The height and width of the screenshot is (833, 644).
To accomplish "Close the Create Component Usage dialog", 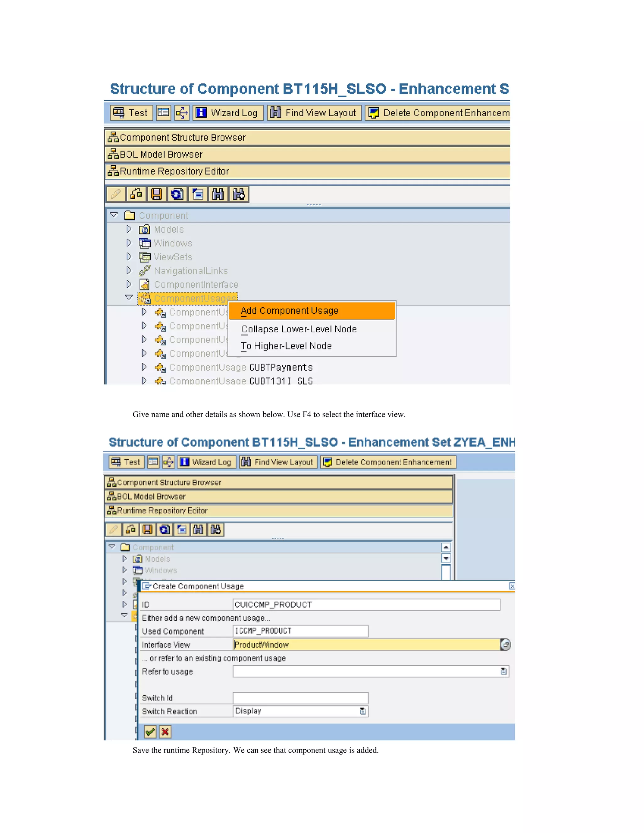I will click(512, 586).
